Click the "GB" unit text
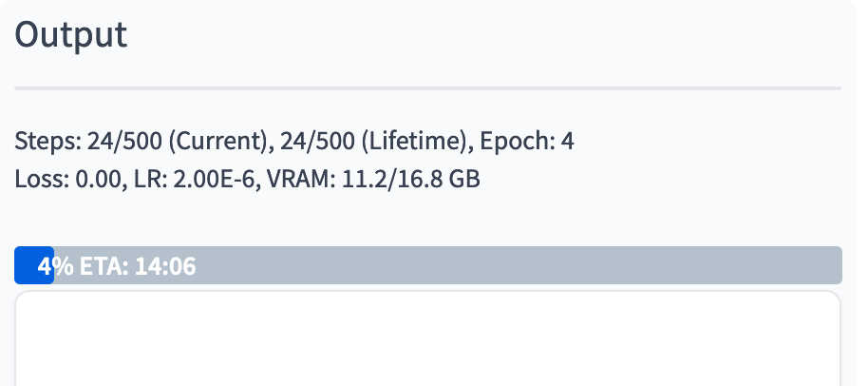868x386 pixels. (x=462, y=179)
